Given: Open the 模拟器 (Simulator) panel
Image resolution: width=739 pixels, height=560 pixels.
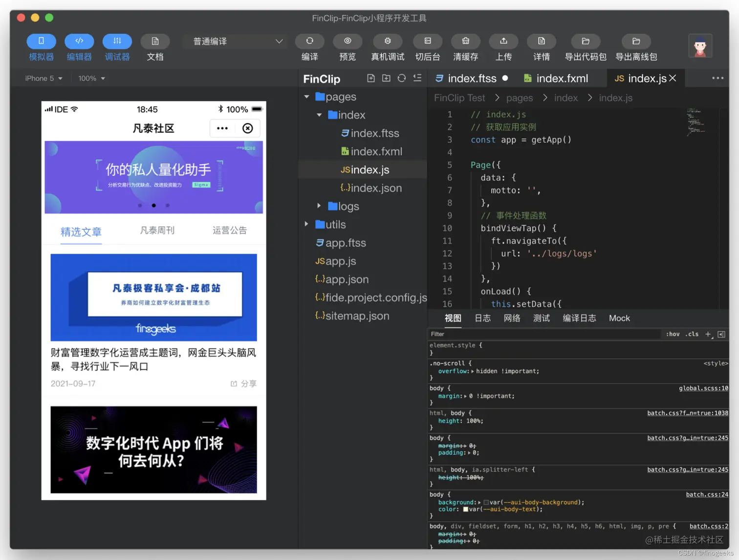Looking at the screenshot, I should pyautogui.click(x=41, y=47).
